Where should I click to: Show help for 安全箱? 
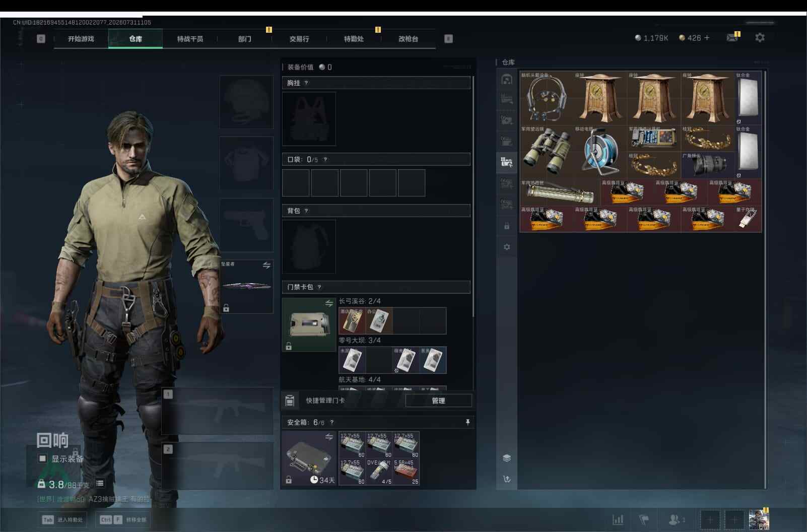coord(331,423)
